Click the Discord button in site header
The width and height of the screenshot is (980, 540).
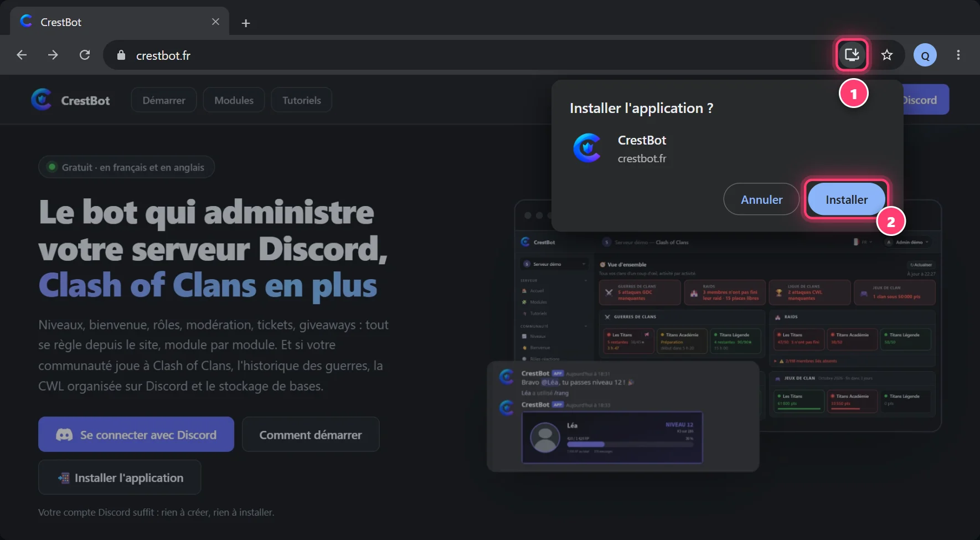[x=926, y=100]
